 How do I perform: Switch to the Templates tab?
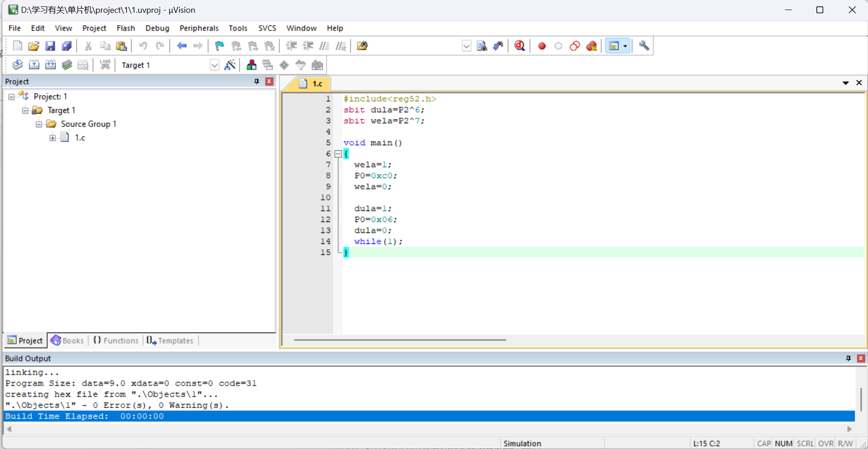point(170,340)
